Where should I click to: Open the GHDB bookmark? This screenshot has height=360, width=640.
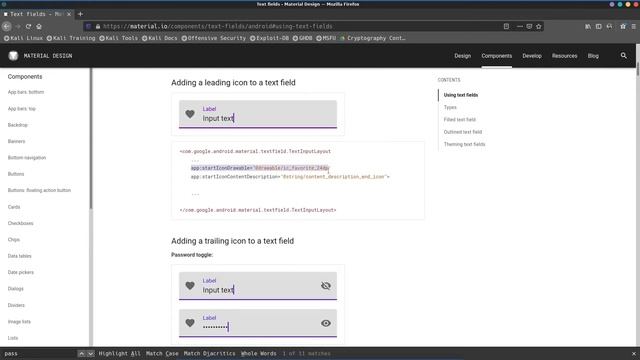[302, 38]
